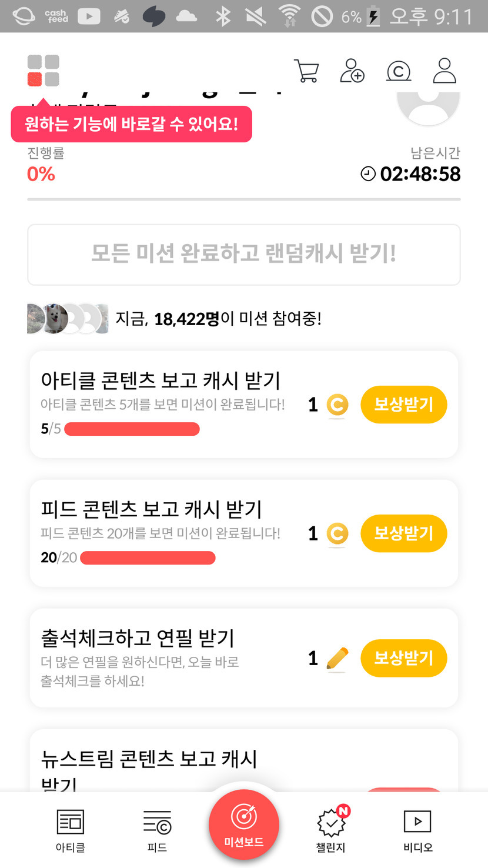Viewport: 488px width, 868px height.
Task: Claim reward for 출석체크 연필 mission
Action: pos(403,658)
